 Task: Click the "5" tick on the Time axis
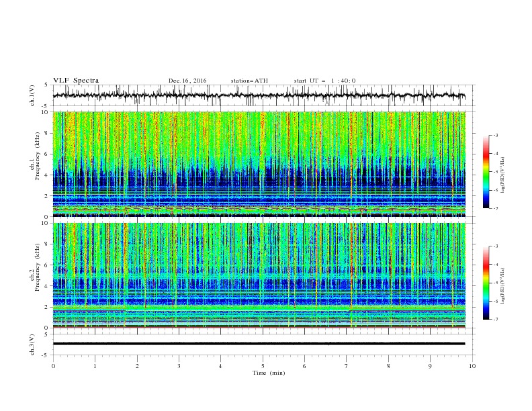point(263,366)
